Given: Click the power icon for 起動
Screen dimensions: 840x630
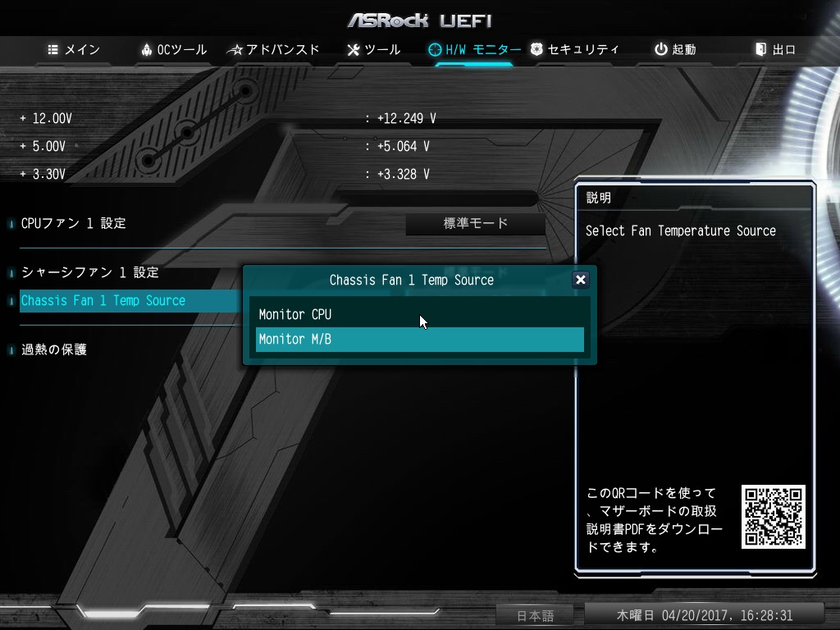Looking at the screenshot, I should (x=661, y=49).
